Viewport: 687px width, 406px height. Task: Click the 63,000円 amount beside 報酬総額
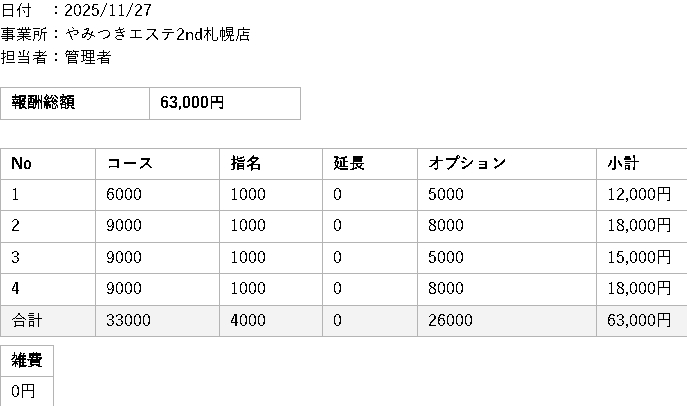192,103
